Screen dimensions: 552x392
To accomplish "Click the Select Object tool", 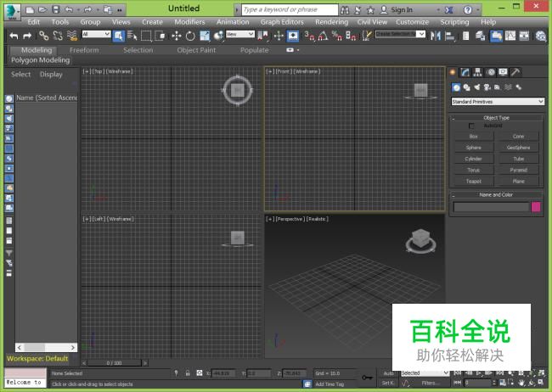I will click(118, 36).
